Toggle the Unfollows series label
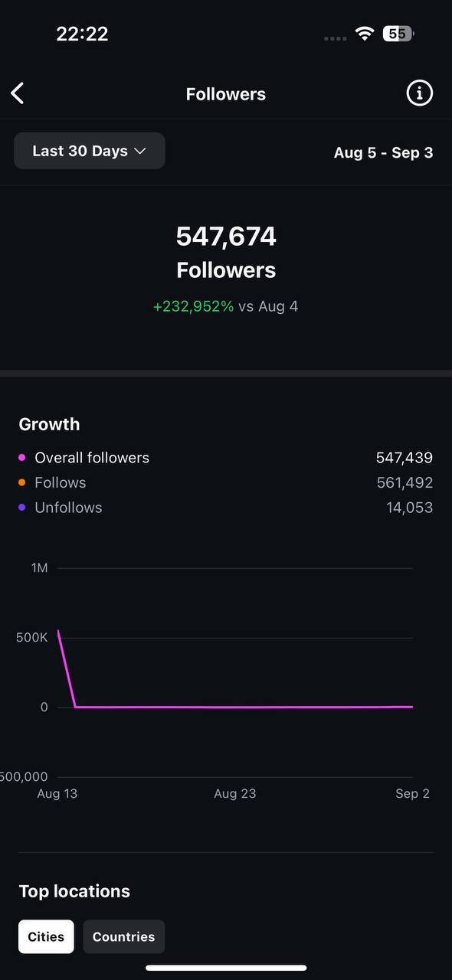 (68, 507)
